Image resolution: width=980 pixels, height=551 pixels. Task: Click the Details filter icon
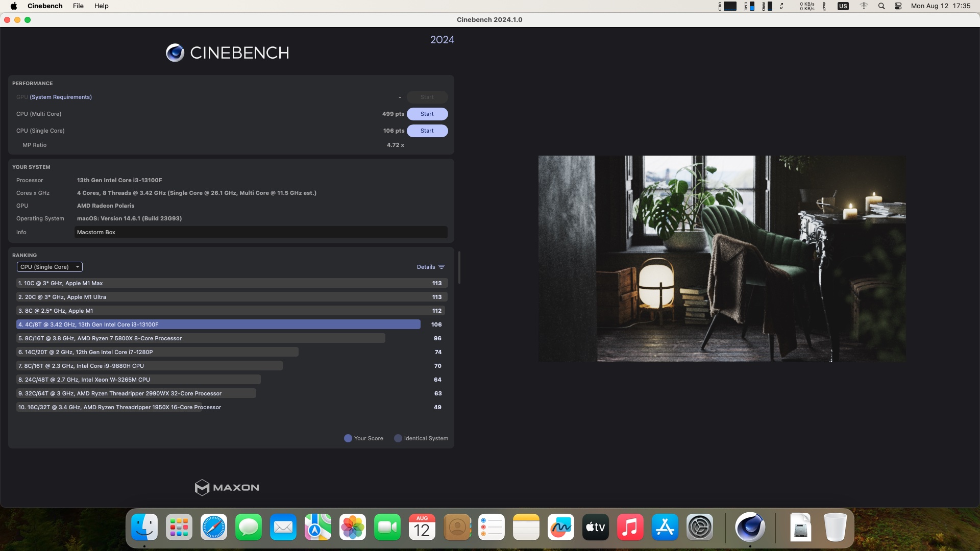click(x=442, y=267)
